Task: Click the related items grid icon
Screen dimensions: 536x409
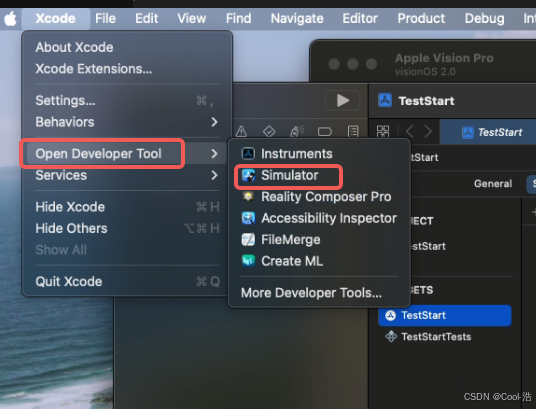Action: tap(383, 131)
